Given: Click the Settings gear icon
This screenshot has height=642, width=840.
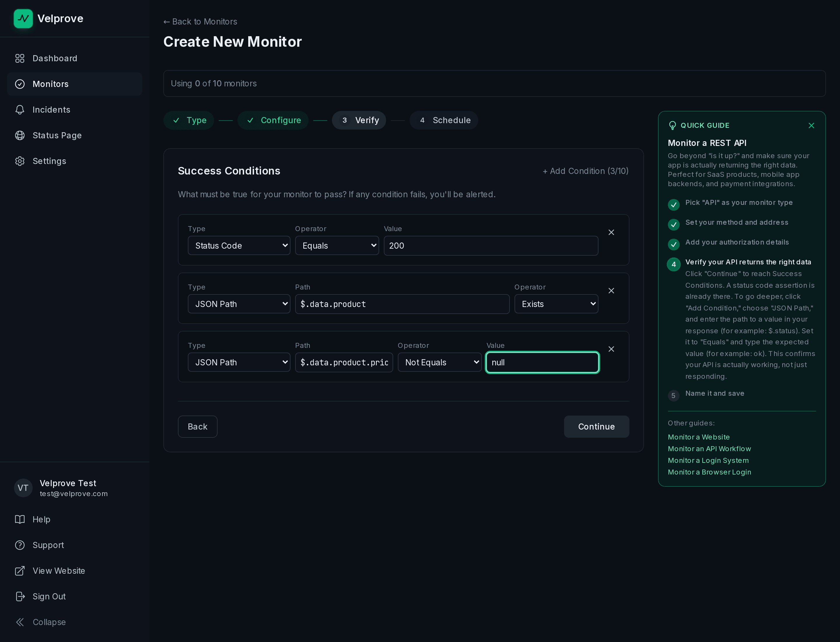Looking at the screenshot, I should (20, 161).
